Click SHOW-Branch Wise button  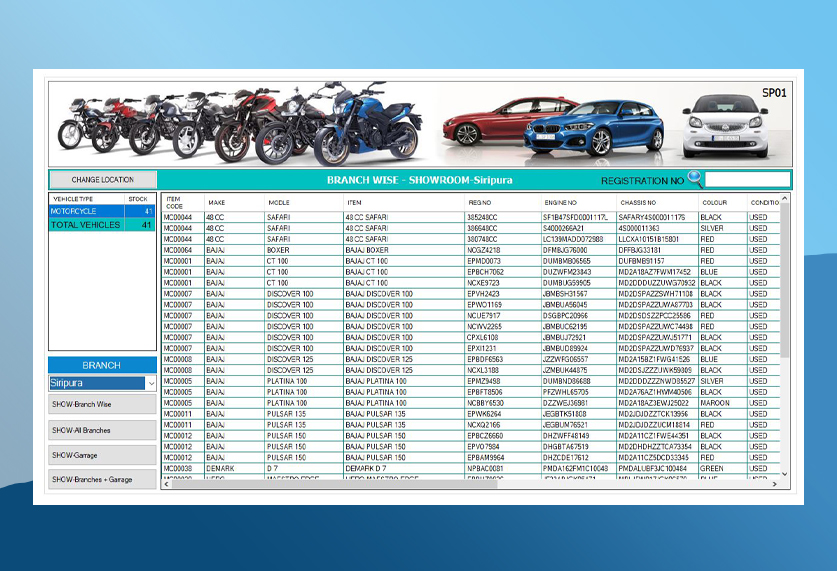pos(102,405)
